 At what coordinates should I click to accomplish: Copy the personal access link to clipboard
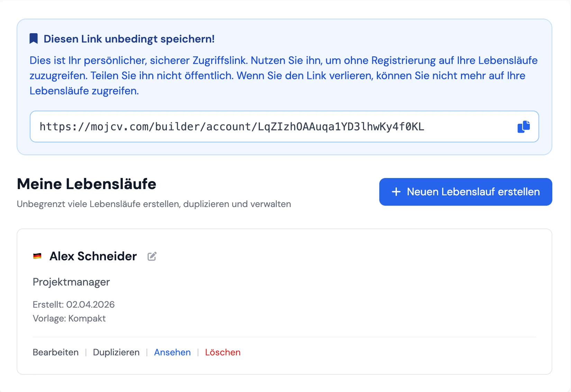click(x=524, y=127)
